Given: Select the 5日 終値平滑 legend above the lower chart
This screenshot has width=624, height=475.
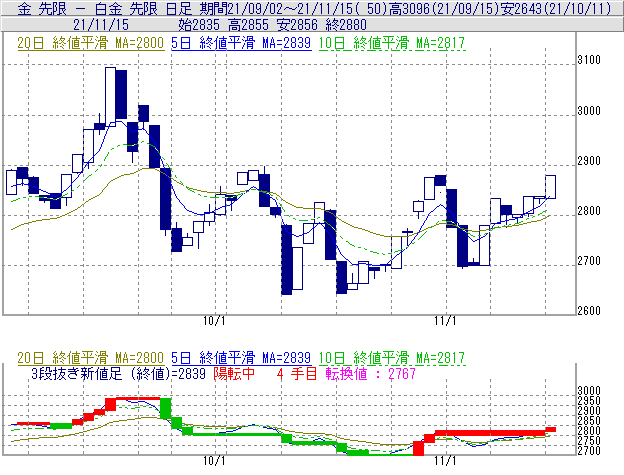Looking at the screenshot, I should click(241, 358).
